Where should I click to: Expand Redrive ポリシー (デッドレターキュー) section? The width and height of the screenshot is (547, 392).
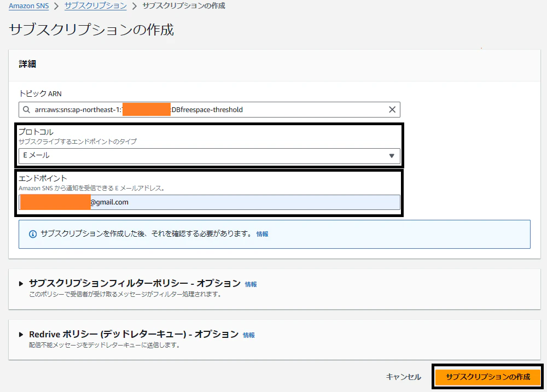point(21,335)
